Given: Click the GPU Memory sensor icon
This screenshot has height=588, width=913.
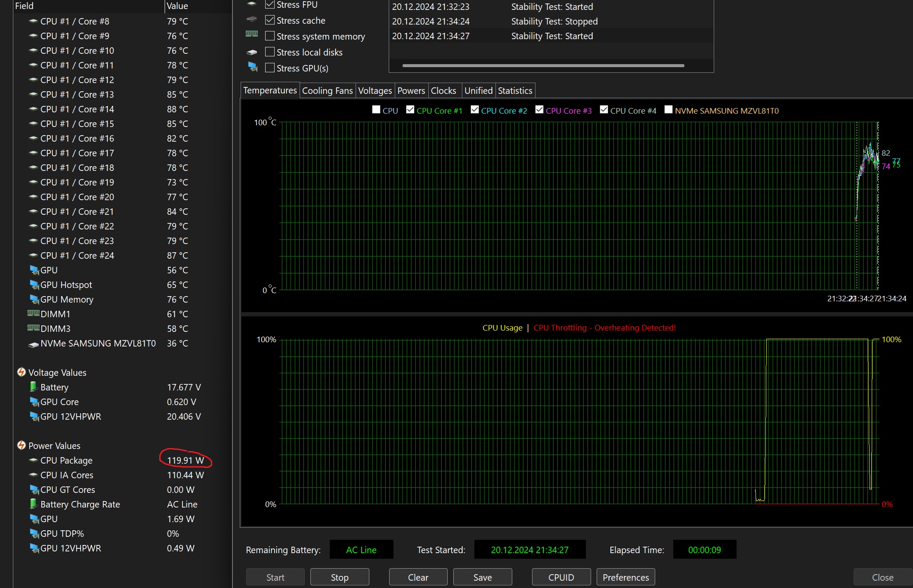Looking at the screenshot, I should coord(34,299).
